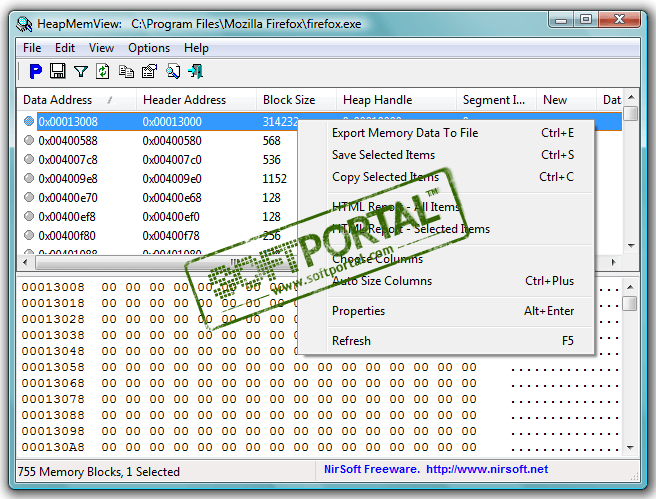
Task: Click the Select Process 'P' toolbar icon
Action: click(x=36, y=72)
